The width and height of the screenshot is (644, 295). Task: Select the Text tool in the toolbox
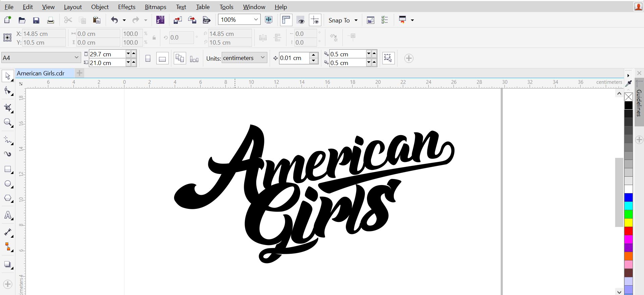point(8,215)
